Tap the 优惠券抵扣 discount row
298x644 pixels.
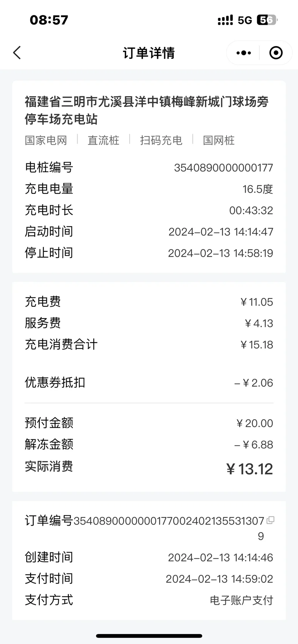click(x=149, y=383)
